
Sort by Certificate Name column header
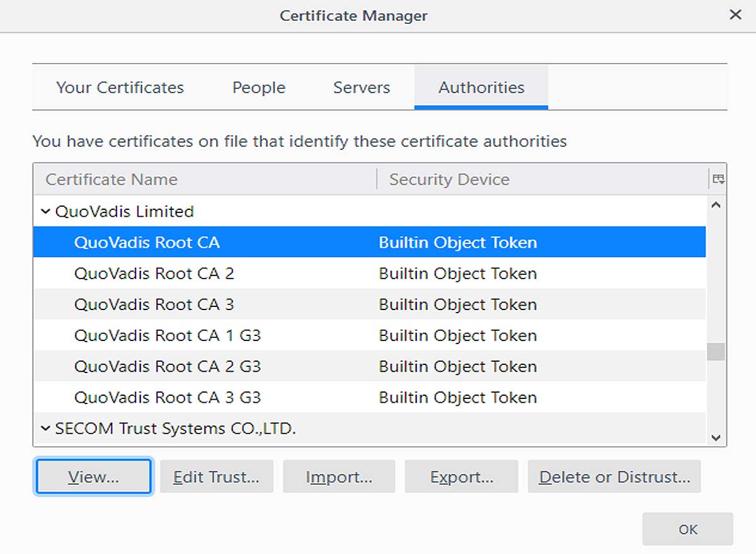(x=205, y=180)
